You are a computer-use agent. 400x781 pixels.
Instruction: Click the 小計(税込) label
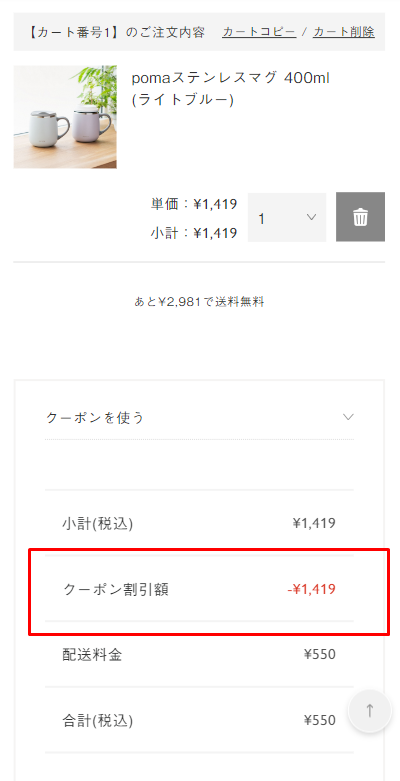(98, 523)
